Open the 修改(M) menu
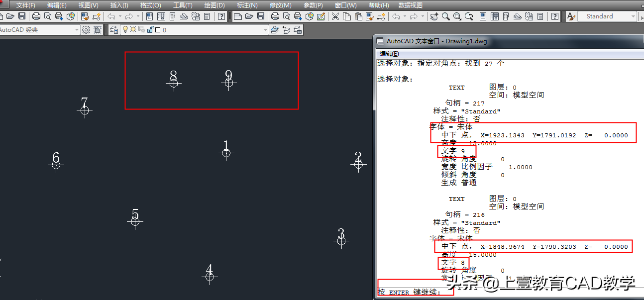The height and width of the screenshot is (300, 644). tap(280, 5)
